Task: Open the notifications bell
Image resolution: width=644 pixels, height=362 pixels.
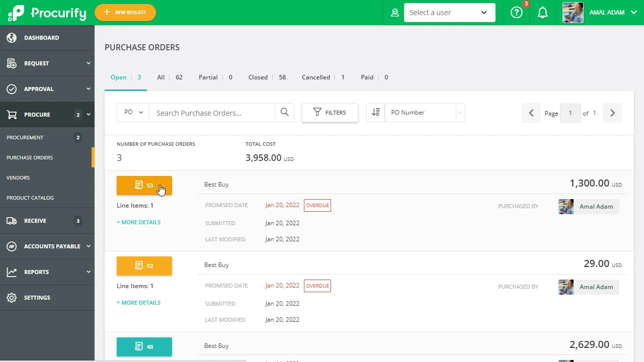Action: 542,13
